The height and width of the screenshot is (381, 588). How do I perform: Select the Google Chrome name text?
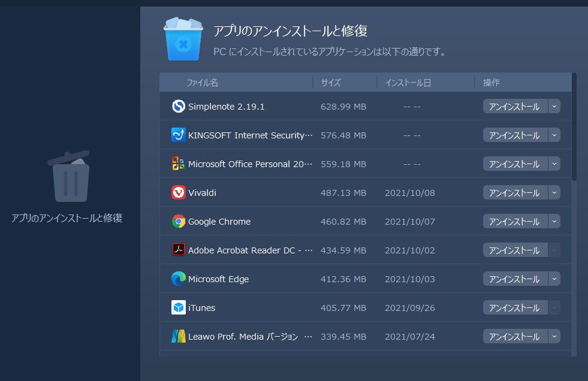coord(219,222)
